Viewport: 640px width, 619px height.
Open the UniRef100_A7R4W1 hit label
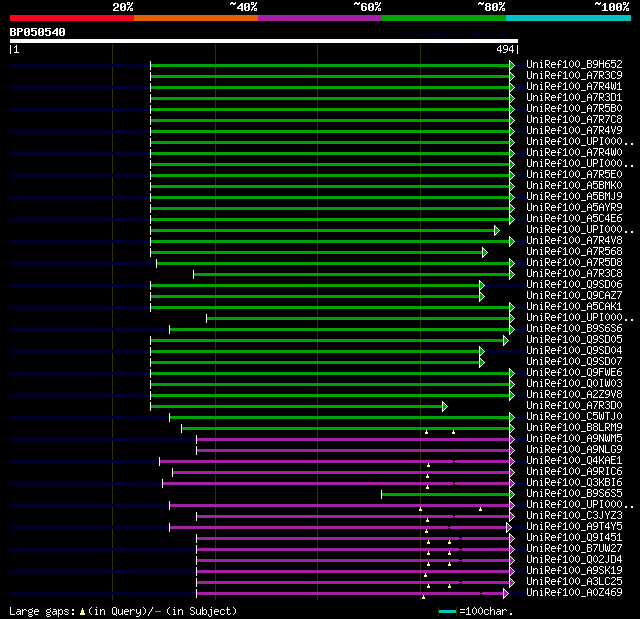point(574,87)
